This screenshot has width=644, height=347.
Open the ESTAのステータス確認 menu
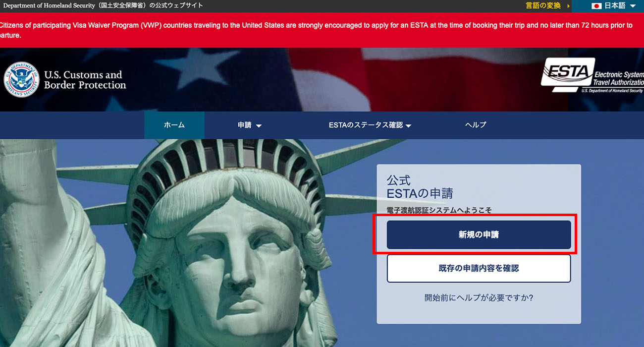click(x=366, y=125)
